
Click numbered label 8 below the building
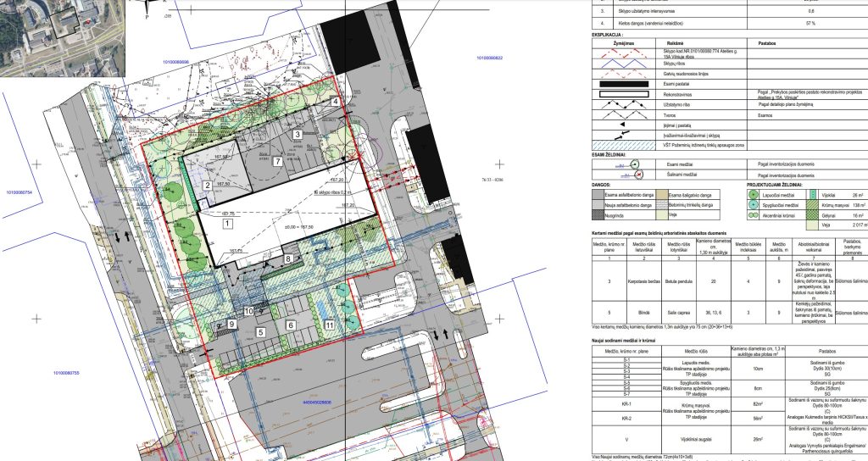[288, 258]
